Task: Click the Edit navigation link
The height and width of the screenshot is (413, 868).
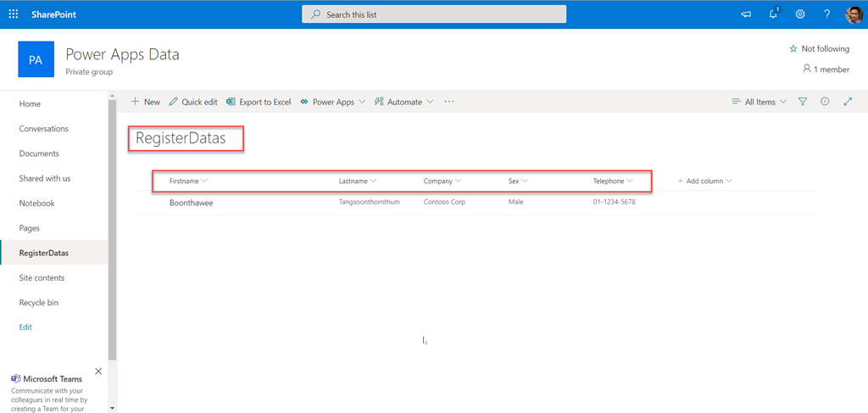Action: (25, 327)
